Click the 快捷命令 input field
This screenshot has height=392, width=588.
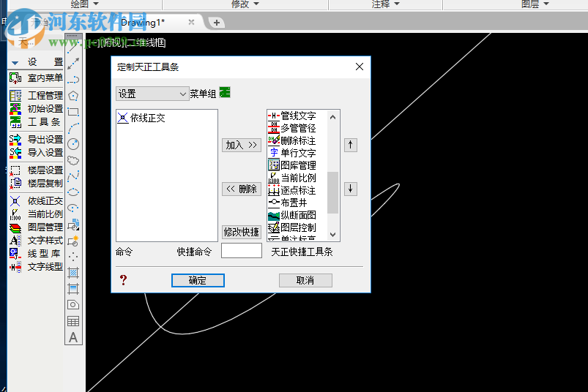pos(241,250)
